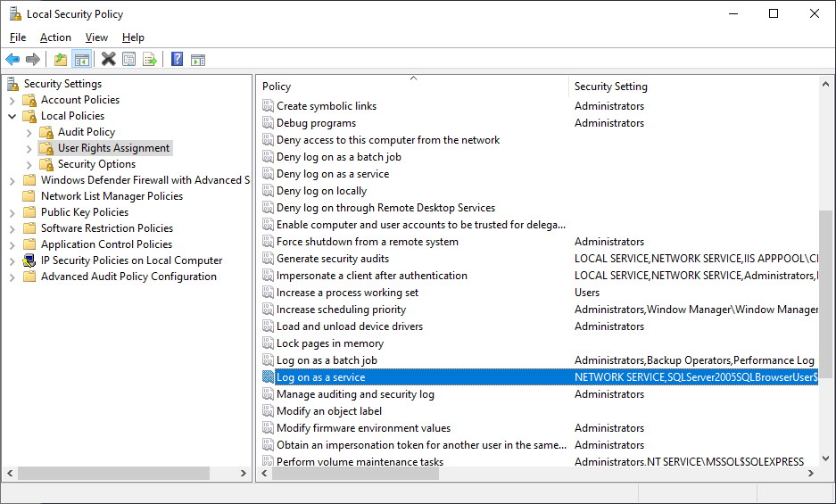Click the blue Help question mark icon
This screenshot has height=504, width=836.
pos(177,60)
